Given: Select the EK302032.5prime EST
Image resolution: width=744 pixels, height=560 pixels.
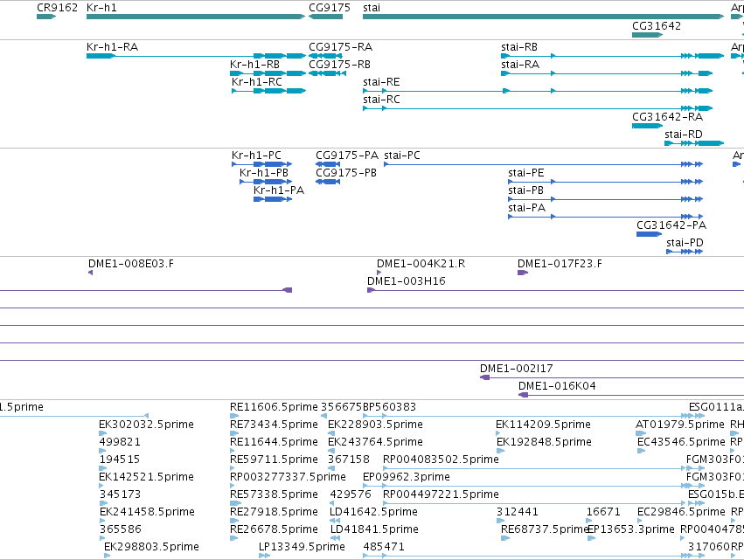Looking at the screenshot, I should coord(103,433).
